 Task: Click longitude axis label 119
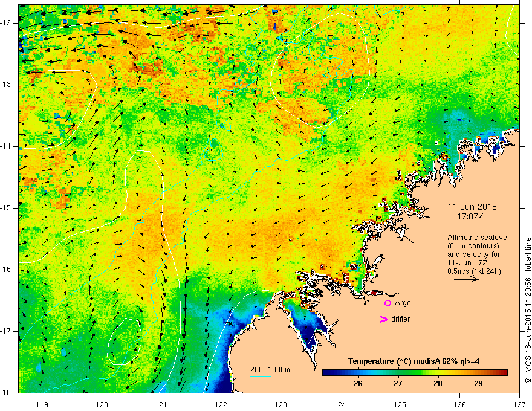click(42, 404)
